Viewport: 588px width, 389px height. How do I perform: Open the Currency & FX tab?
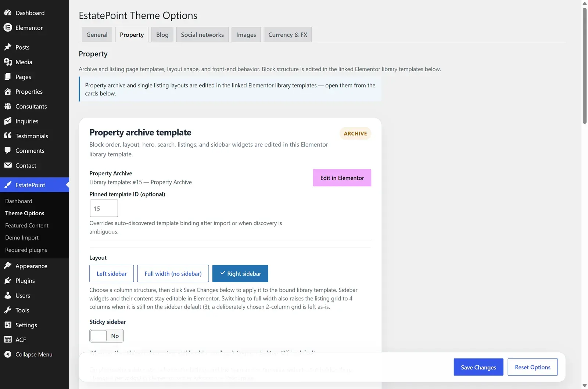click(x=288, y=35)
